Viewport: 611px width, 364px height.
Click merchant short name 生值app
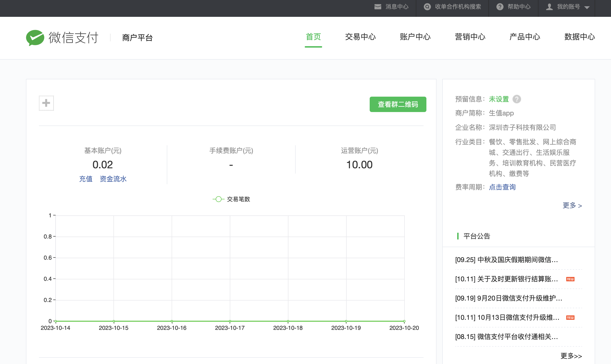501,113
